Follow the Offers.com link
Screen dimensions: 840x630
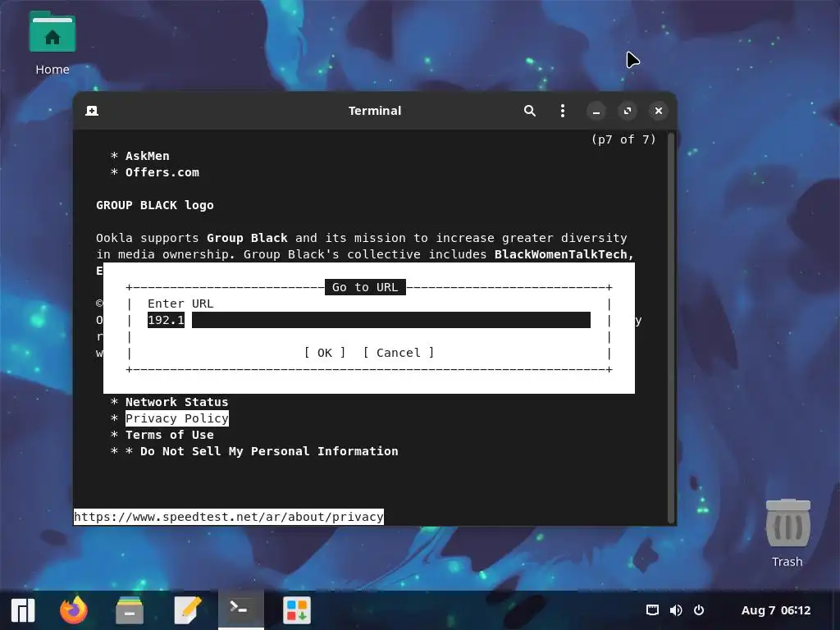pyautogui.click(x=162, y=172)
